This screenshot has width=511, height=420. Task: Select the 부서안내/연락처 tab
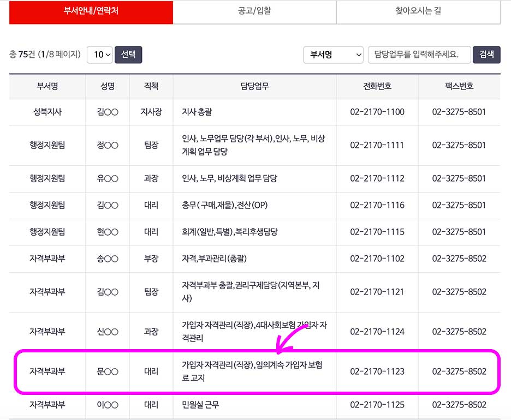91,12
